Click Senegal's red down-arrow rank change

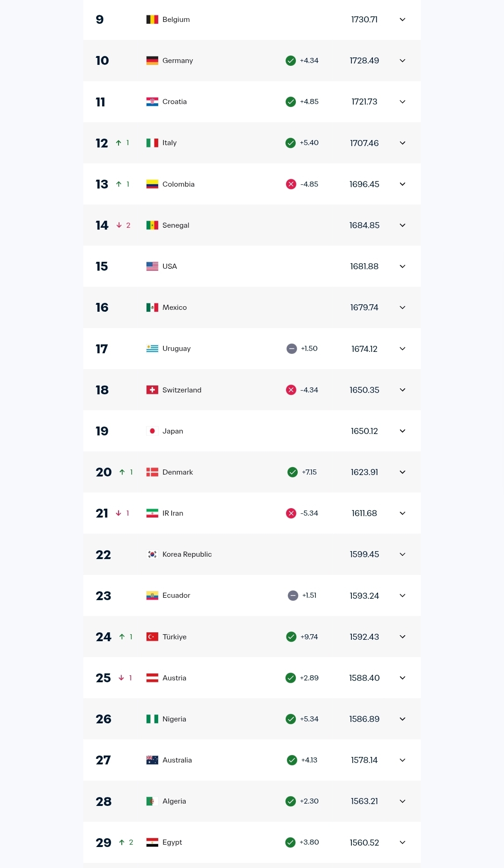pyautogui.click(x=119, y=225)
